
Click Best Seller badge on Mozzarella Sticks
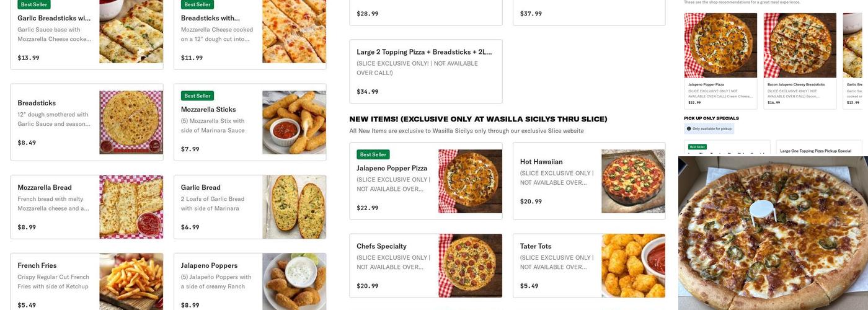(197, 96)
